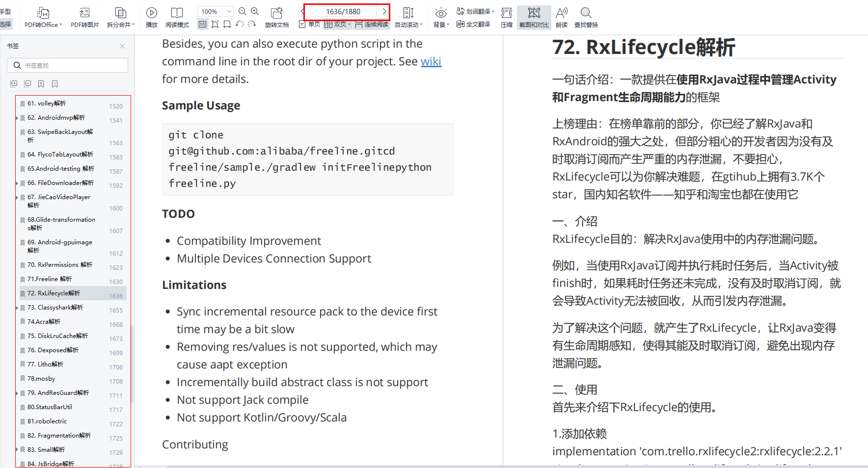The width and height of the screenshot is (868, 468).
Task: Expand all bookmarks icon
Action: [14, 84]
